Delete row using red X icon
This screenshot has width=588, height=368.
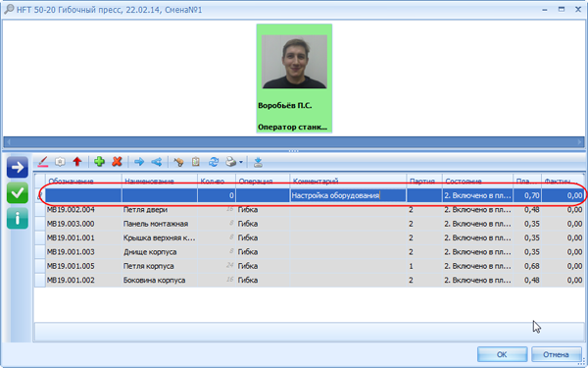(117, 162)
